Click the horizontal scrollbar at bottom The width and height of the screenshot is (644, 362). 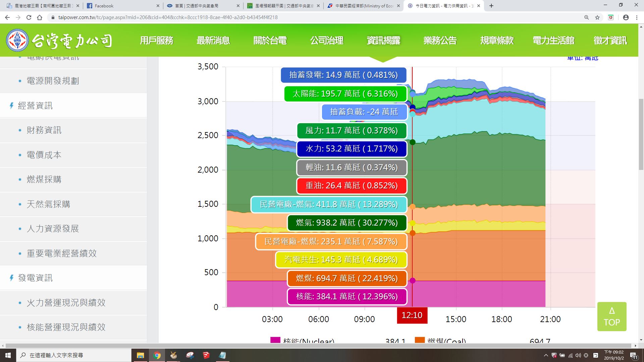click(x=319, y=345)
